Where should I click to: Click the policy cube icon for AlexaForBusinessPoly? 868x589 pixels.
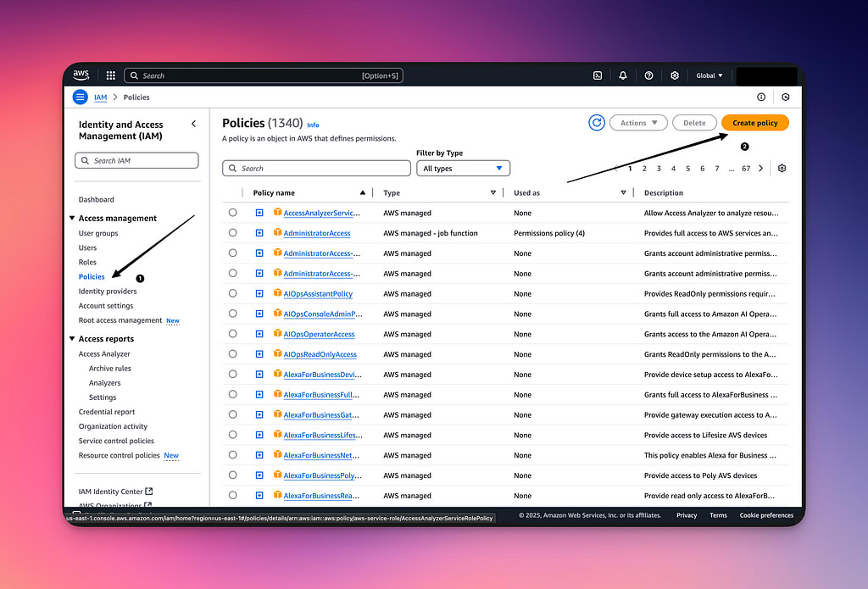pos(278,475)
